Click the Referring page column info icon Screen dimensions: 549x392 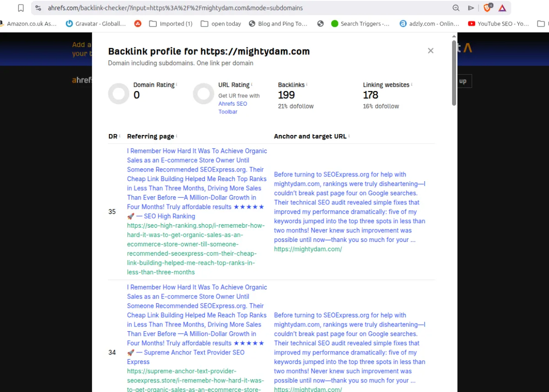point(177,136)
